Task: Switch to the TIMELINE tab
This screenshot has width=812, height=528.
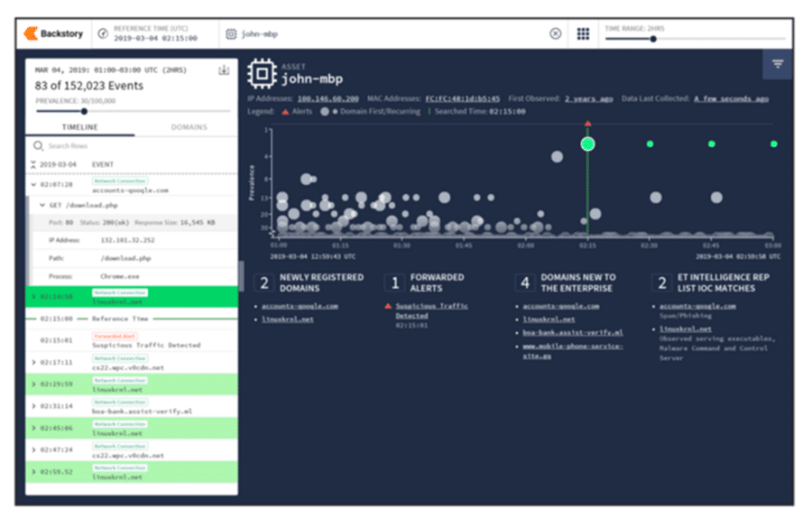Action: 79,127
